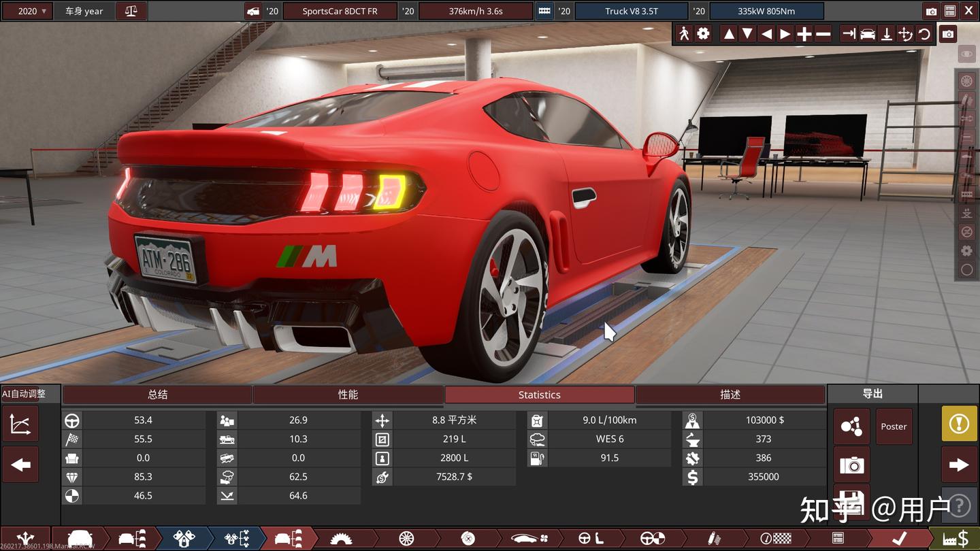Click the Poster export button

(894, 427)
